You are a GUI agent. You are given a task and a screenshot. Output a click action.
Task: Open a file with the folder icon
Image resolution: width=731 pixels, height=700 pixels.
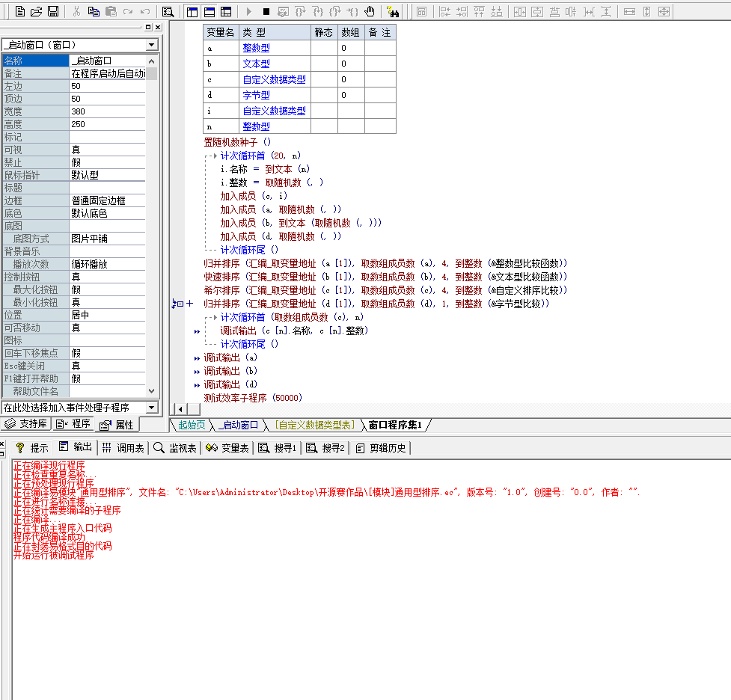37,11
